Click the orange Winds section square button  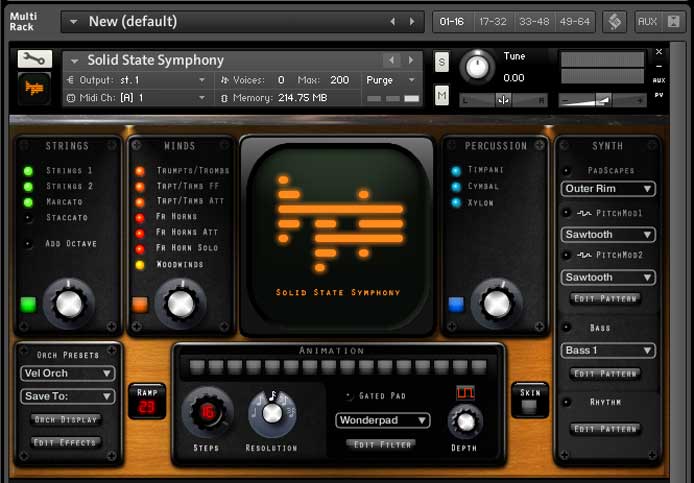click(140, 305)
